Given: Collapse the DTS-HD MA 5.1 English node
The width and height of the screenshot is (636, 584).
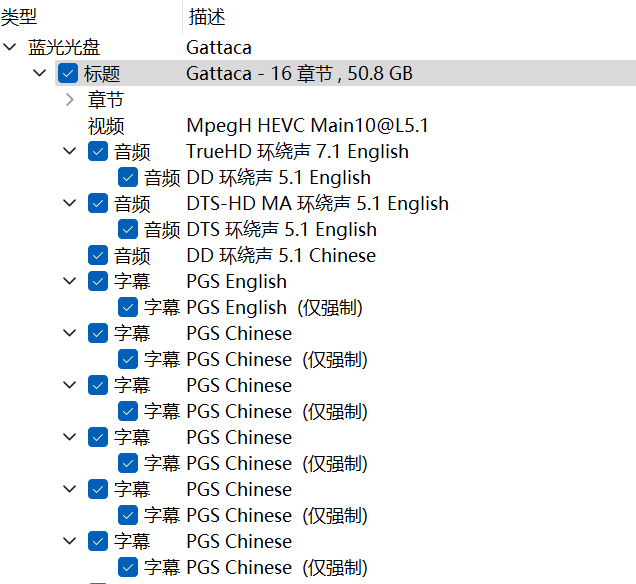Looking at the screenshot, I should [x=70, y=204].
